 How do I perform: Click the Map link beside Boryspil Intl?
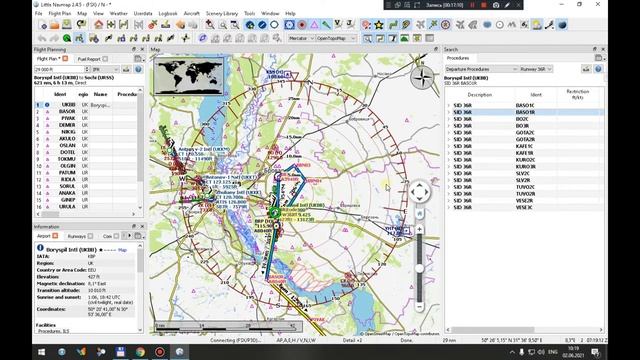[x=122, y=249]
